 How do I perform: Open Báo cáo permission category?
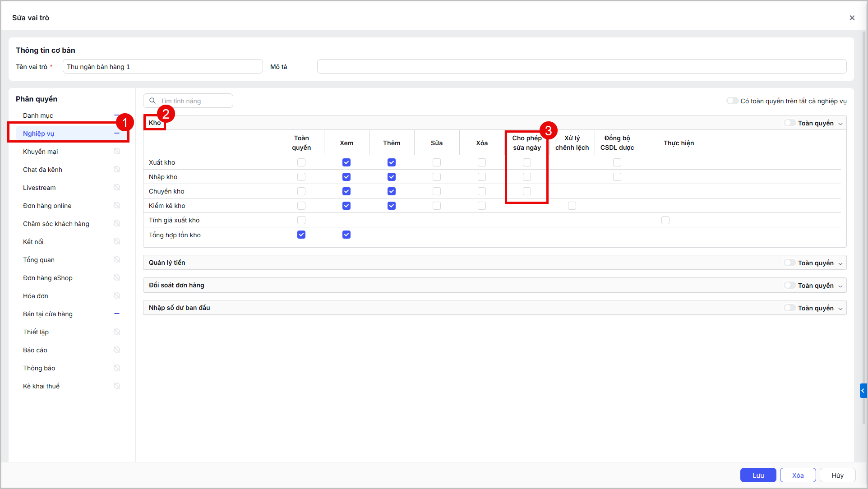(x=72, y=350)
